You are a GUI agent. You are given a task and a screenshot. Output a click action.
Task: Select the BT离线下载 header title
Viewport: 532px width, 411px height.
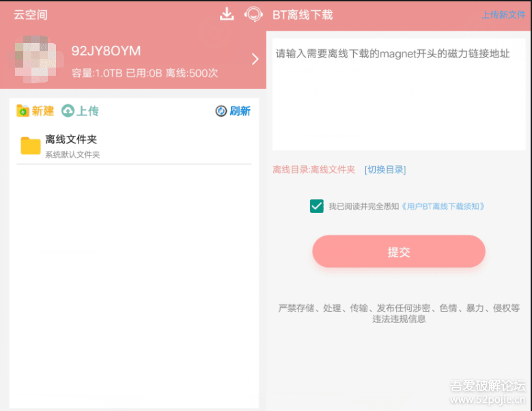[303, 15]
